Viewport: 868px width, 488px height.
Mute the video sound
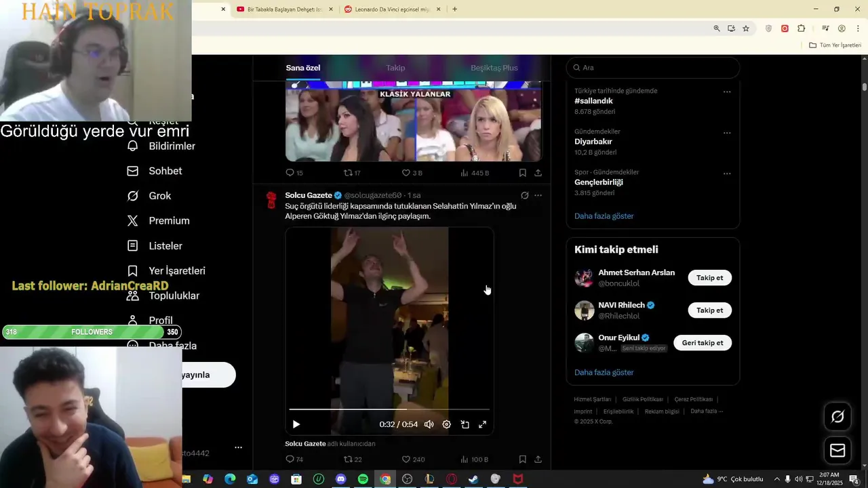pos(429,424)
